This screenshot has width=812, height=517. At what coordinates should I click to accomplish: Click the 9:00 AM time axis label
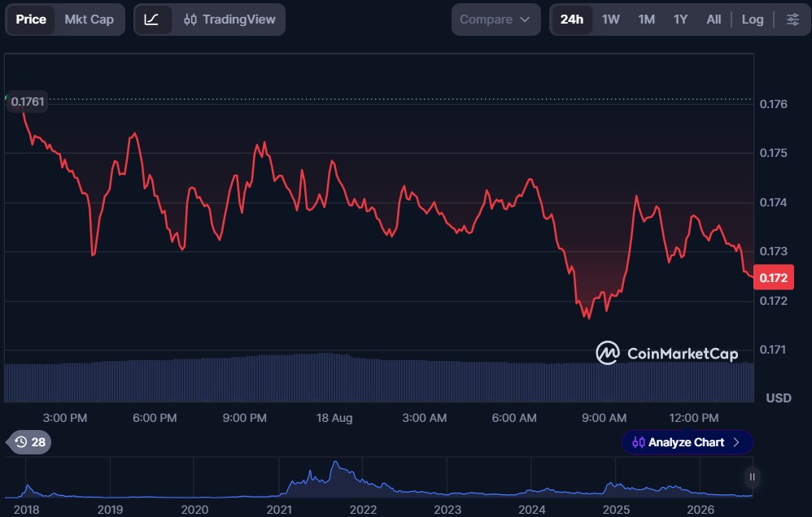pyautogui.click(x=604, y=418)
